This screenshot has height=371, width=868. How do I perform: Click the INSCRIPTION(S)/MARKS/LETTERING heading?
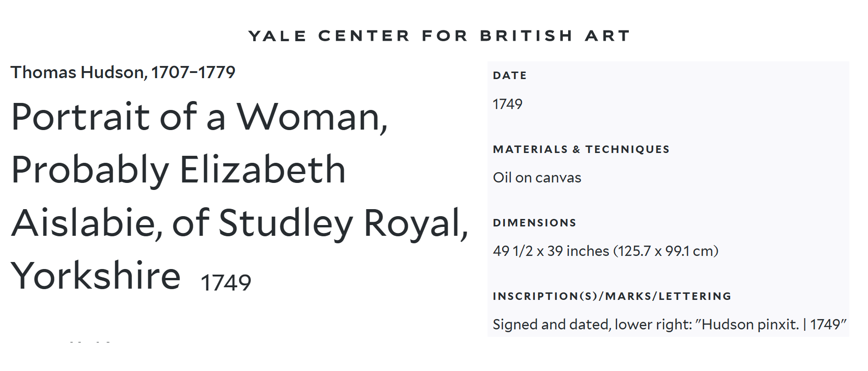[612, 297]
